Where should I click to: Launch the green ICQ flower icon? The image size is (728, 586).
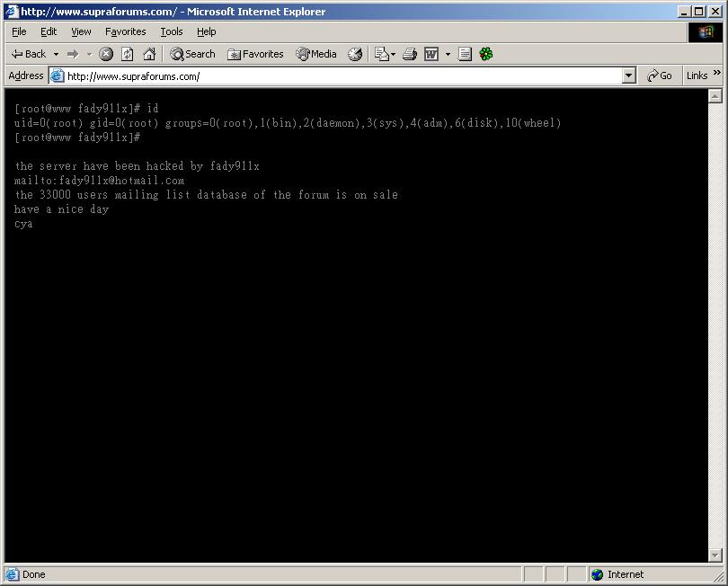point(486,54)
